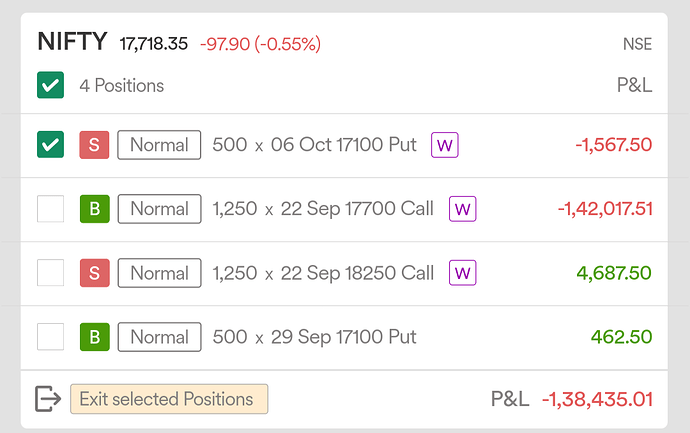690x433 pixels.
Task: Click the exit arrow icon at bottom
Action: 48,399
